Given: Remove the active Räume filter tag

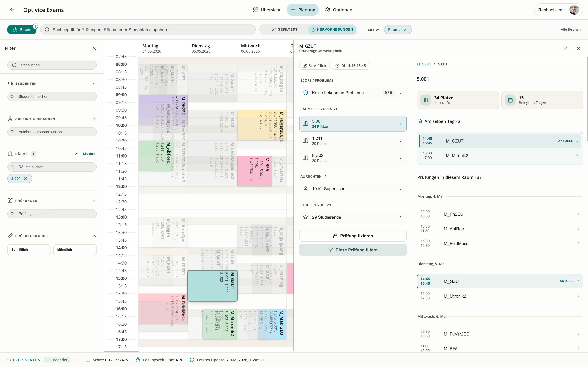Looking at the screenshot, I should (x=405, y=30).
